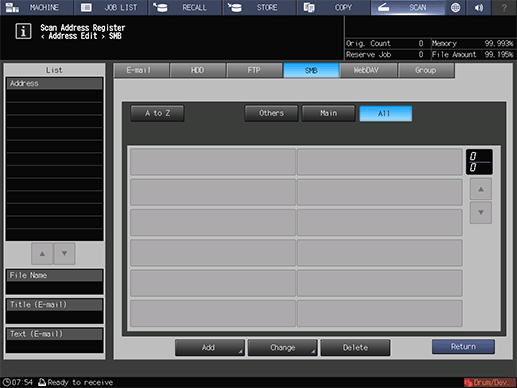Image resolution: width=517 pixels, height=388 pixels.
Task: Open the JOB LIST screen
Action: pos(111,7)
